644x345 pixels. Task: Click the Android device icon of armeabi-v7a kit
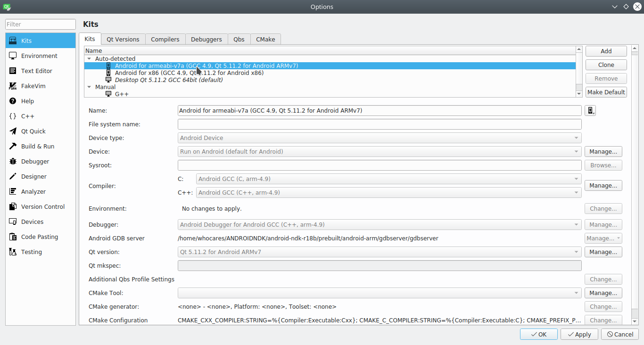point(108,66)
